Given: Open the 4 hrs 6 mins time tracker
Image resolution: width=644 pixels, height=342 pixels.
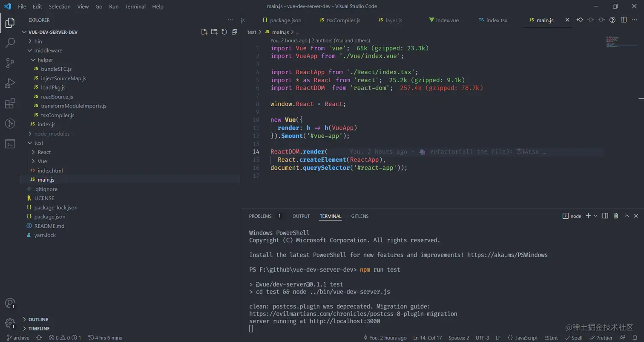Looking at the screenshot, I should (105, 338).
